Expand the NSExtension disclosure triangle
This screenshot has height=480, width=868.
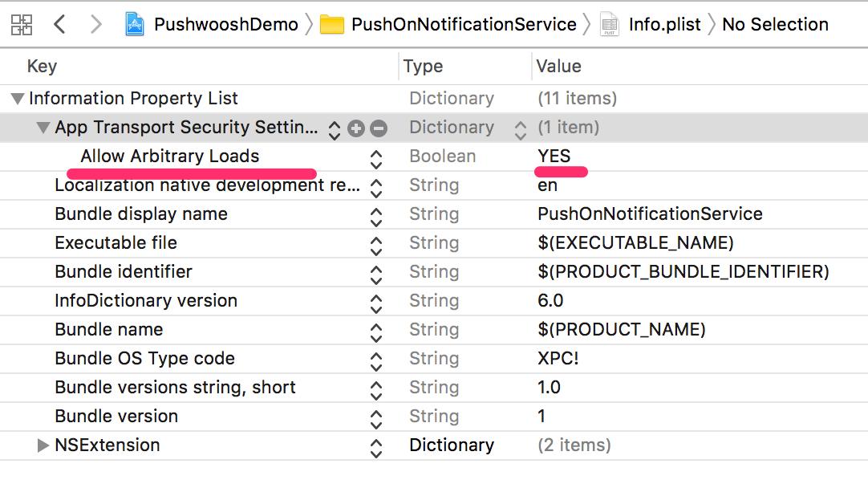pos(43,445)
